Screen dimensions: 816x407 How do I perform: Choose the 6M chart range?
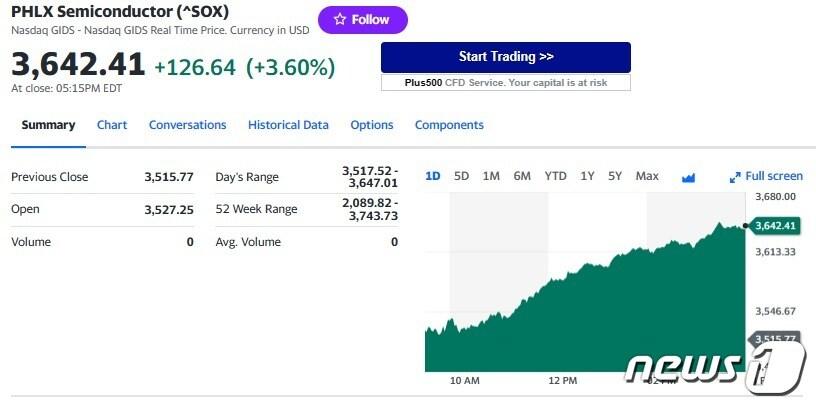point(522,176)
